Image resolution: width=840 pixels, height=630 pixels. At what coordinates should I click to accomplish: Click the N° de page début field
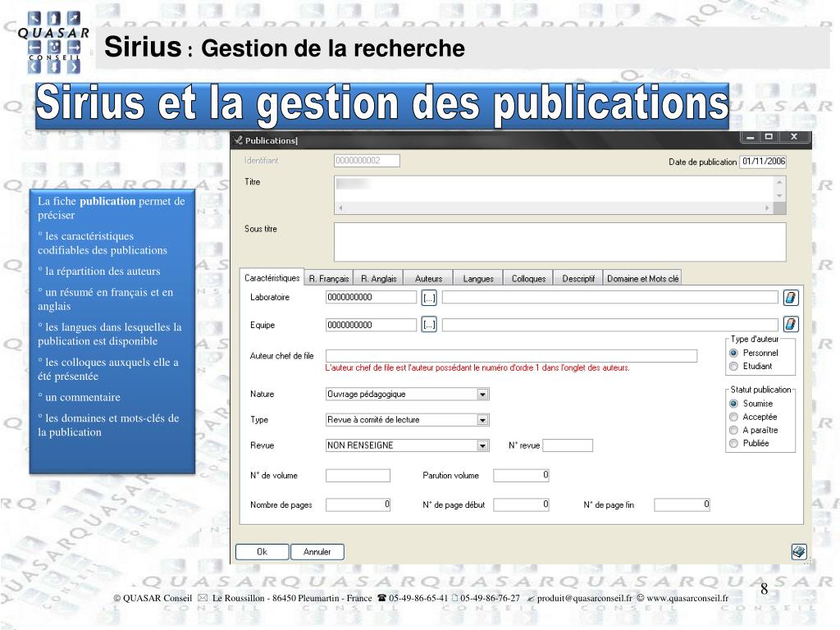521,504
